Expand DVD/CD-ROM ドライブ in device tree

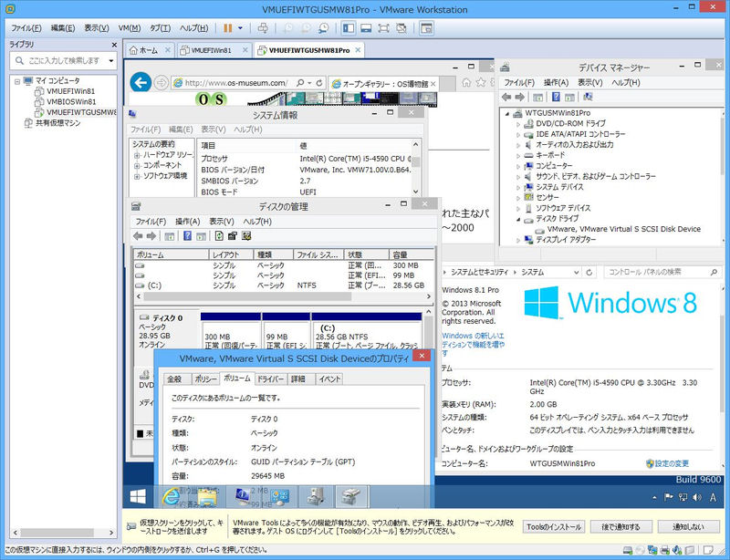tap(517, 124)
